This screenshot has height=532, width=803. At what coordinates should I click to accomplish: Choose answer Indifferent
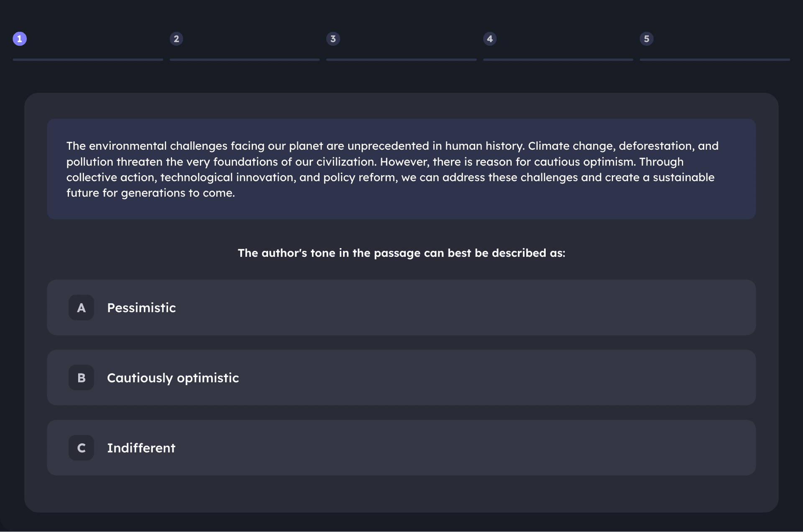[141, 448]
